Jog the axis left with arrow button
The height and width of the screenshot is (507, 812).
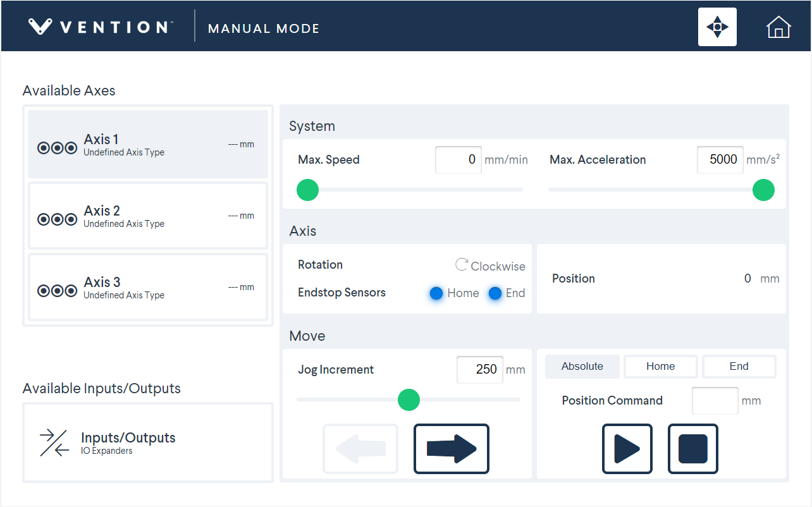point(360,449)
